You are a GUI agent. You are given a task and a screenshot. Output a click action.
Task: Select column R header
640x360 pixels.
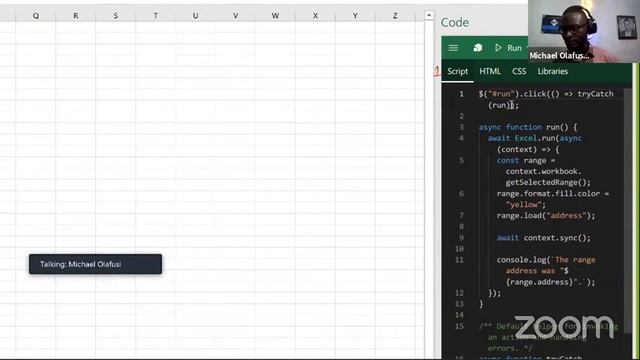click(x=76, y=16)
